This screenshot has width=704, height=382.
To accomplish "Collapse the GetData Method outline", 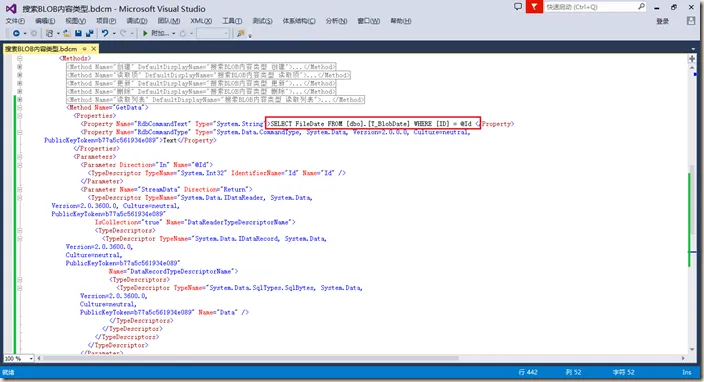I will [19, 107].
